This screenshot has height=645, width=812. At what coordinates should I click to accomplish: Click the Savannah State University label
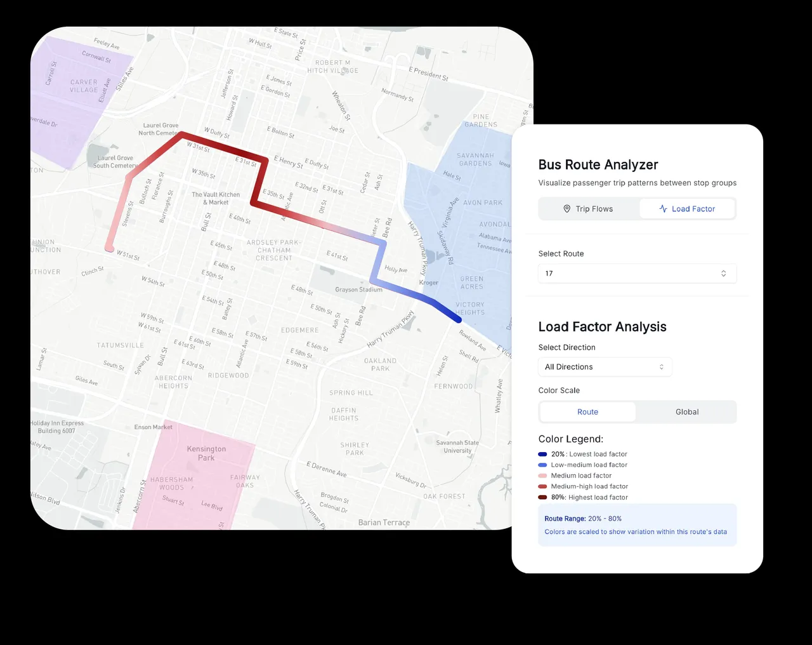click(457, 447)
